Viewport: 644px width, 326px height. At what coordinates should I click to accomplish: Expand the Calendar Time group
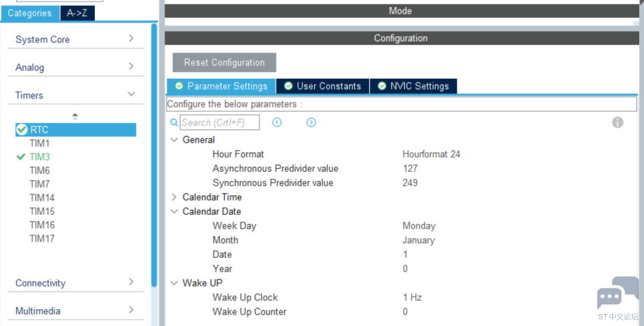pos(174,197)
